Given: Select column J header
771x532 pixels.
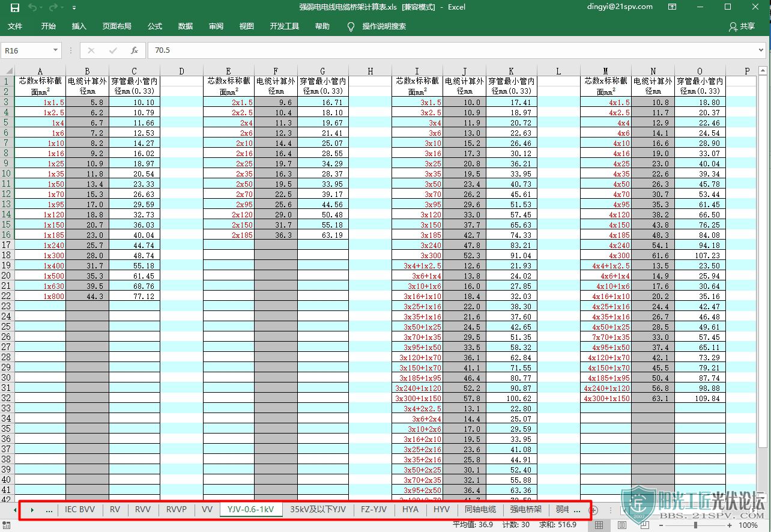Looking at the screenshot, I should tap(465, 71).
